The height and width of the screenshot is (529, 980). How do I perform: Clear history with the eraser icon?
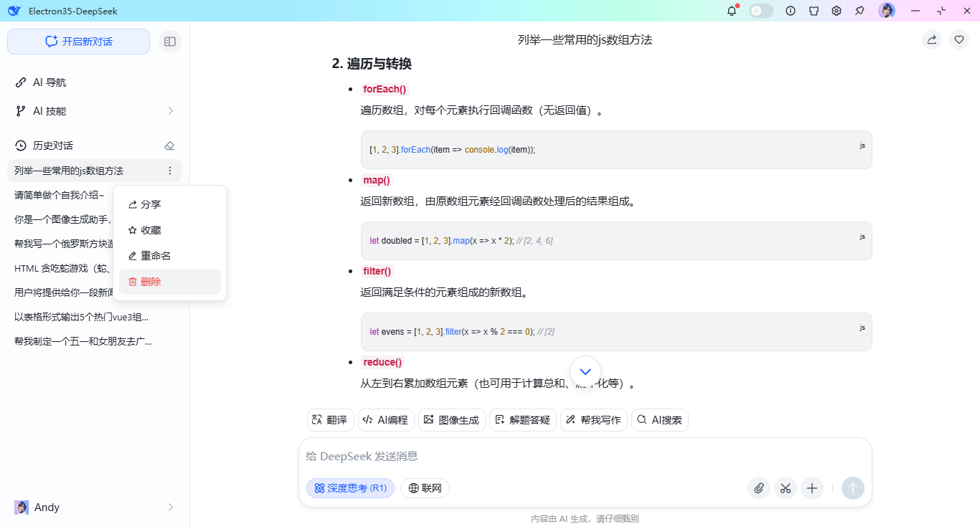tap(169, 146)
